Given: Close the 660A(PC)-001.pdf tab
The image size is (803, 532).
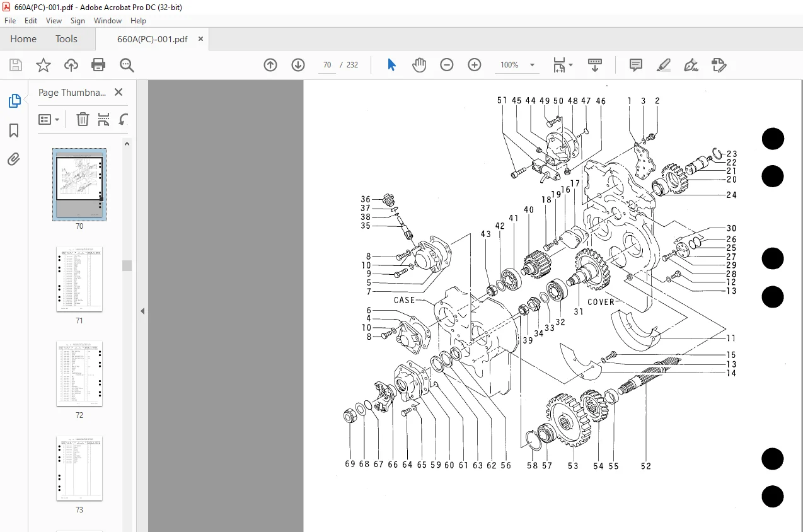Looking at the screenshot, I should click(200, 39).
